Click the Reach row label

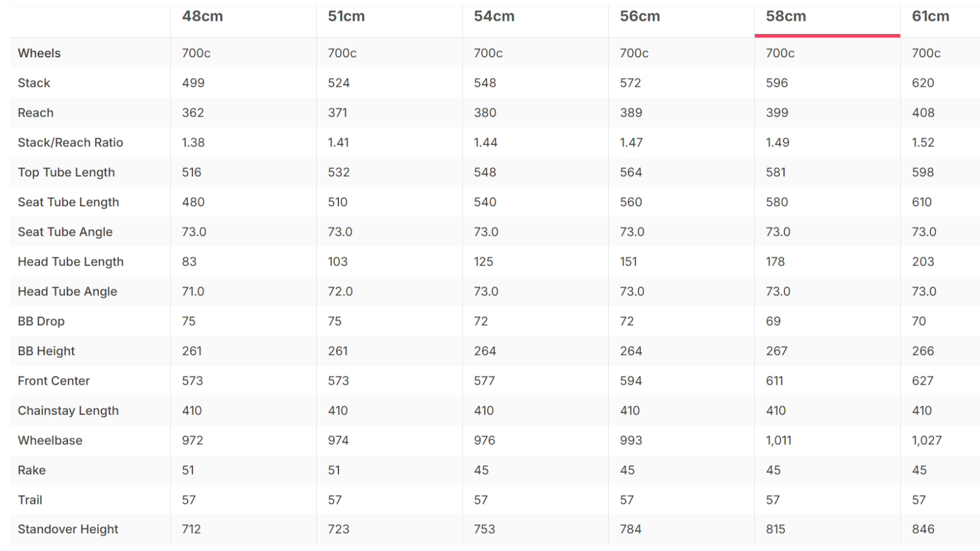[36, 113]
